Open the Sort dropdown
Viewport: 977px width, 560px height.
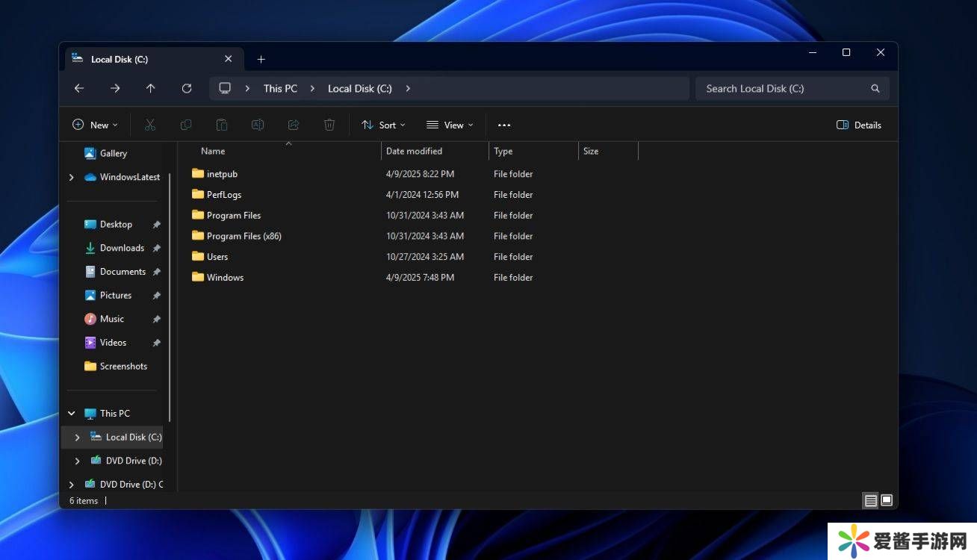(x=383, y=125)
